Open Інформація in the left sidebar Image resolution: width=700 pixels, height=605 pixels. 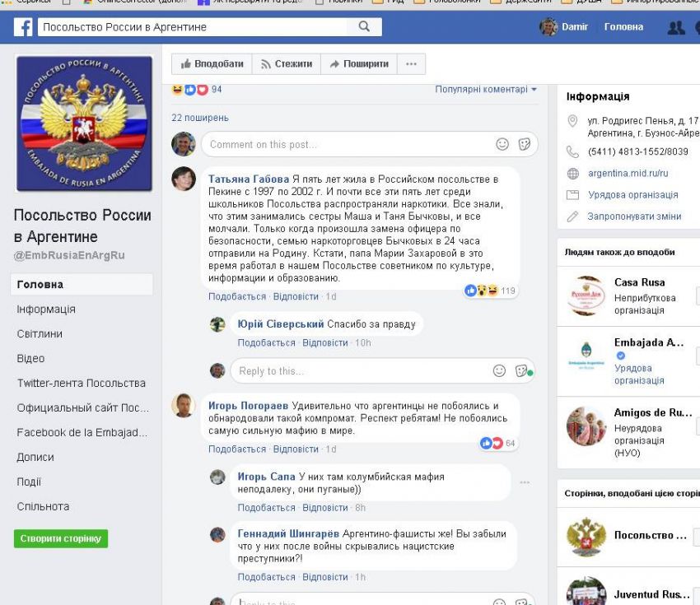pos(46,309)
